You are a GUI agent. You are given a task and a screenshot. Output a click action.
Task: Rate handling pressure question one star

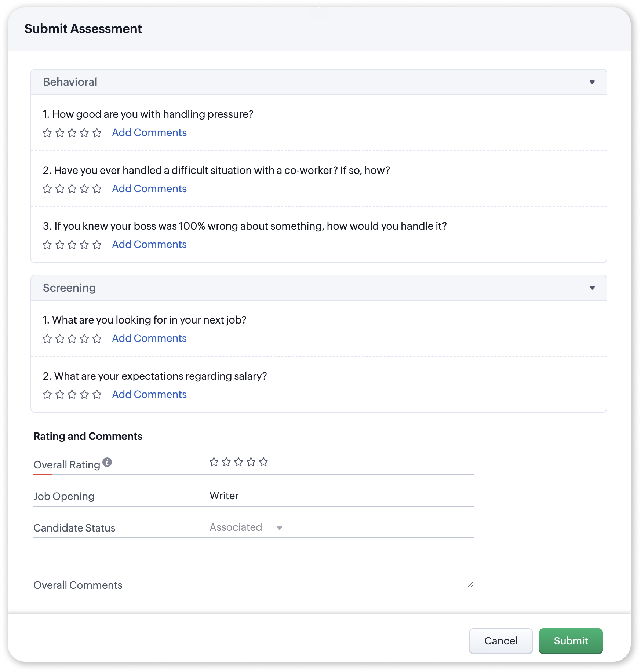[47, 133]
